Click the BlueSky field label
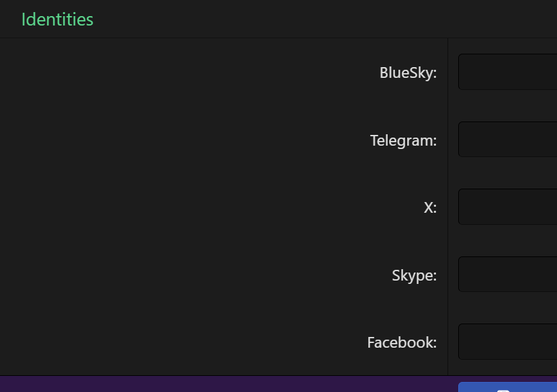Image resolution: width=557 pixels, height=392 pixels. click(x=408, y=72)
